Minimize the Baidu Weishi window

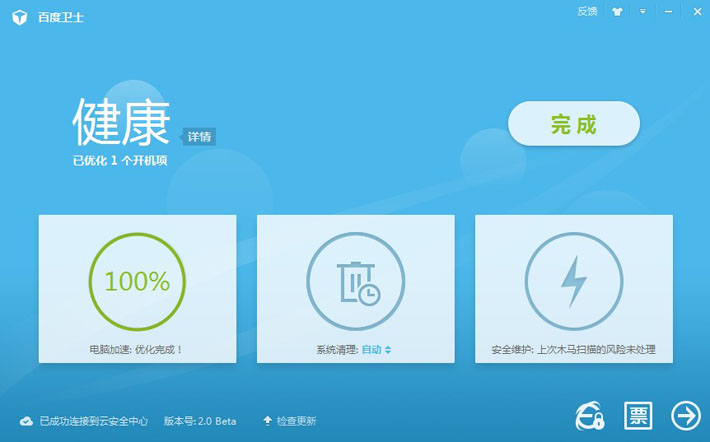[x=668, y=12]
